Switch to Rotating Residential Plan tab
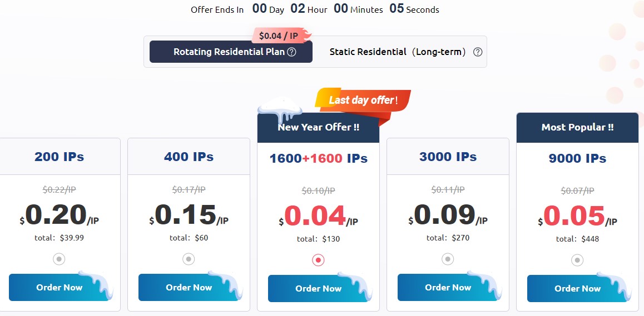 230,52
